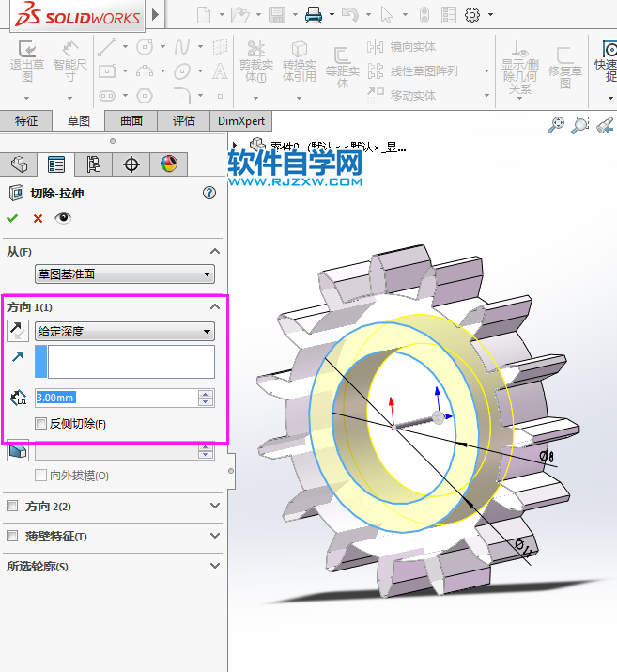617x672 pixels.
Task: Switch to the 特征 (Features) tab
Action: tap(26, 121)
